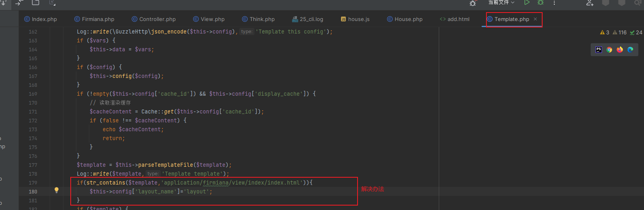
Task: Click the warnings count 3 indicator
Action: coord(605,32)
